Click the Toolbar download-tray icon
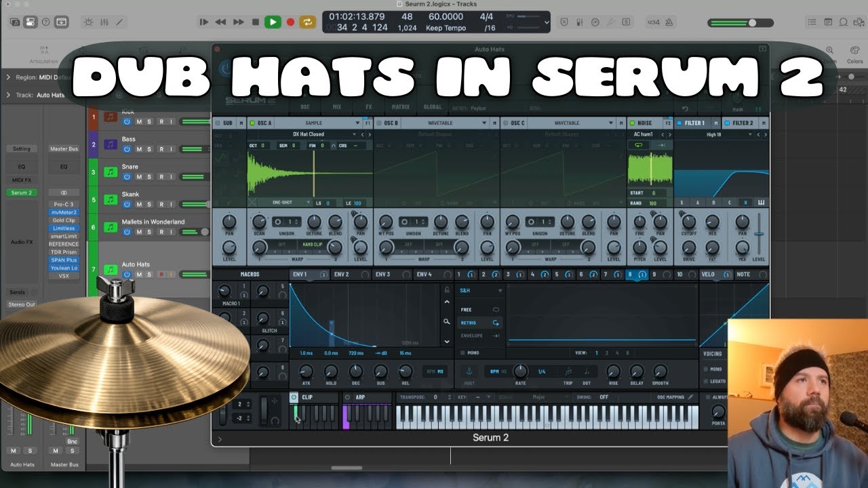The image size is (868, 488). click(x=61, y=22)
